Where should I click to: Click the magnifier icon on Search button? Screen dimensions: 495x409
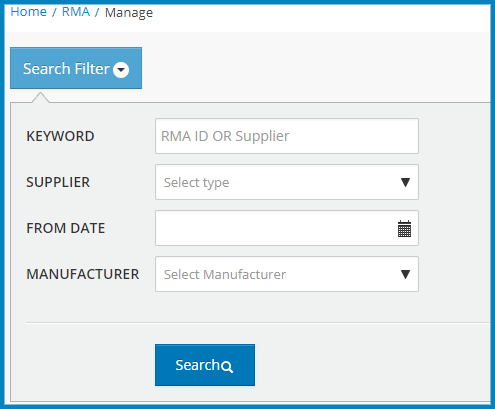coord(227,366)
